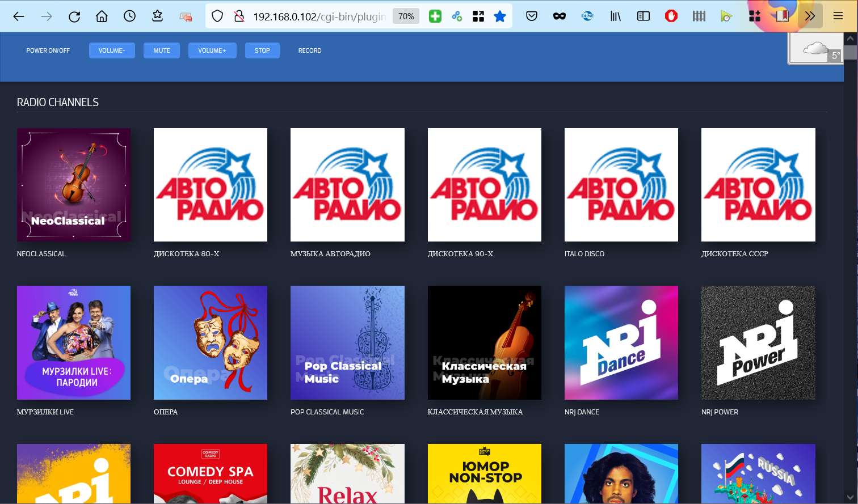Click the NRJ POWER caption
This screenshot has height=504, width=858.
[720, 412]
